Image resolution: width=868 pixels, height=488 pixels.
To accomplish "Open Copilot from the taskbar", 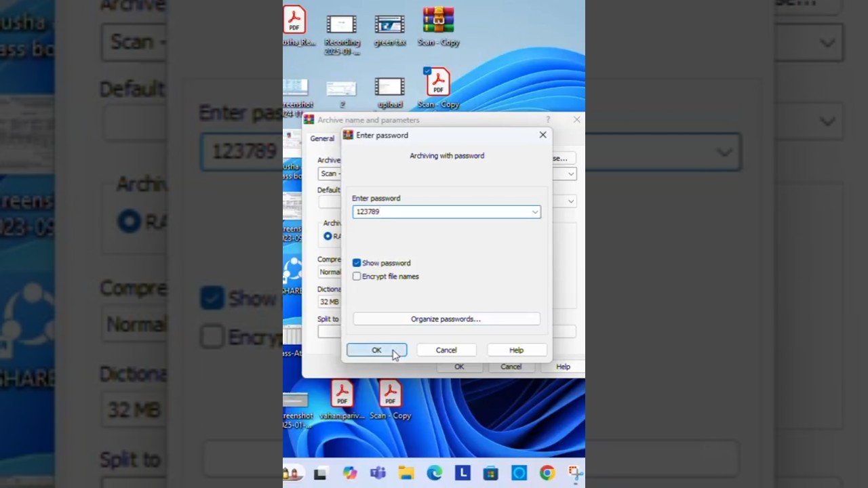I will point(349,473).
